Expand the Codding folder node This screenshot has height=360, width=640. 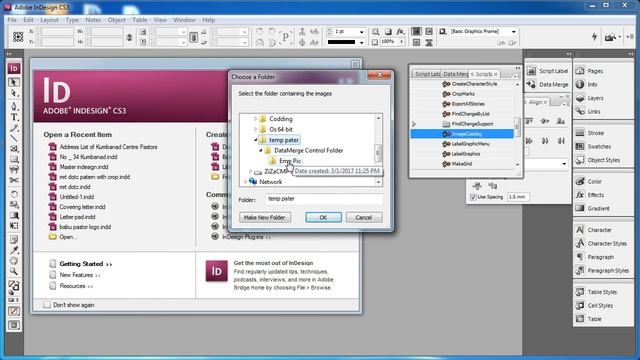(x=256, y=119)
